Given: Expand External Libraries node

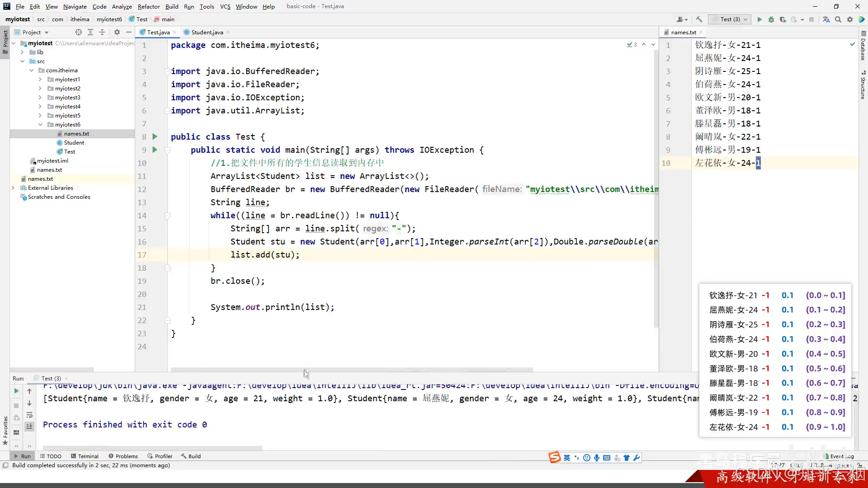Looking at the screenshot, I should [x=13, y=188].
